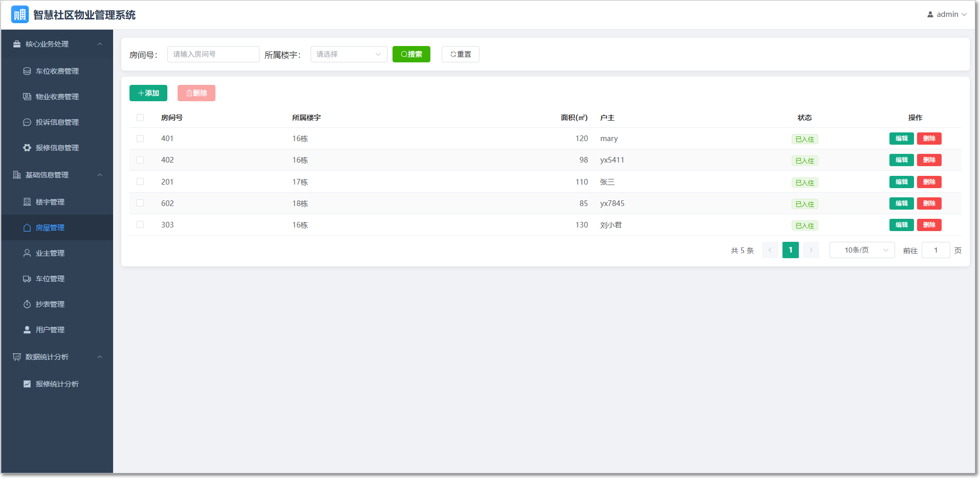980x478 pixels.
Task: Click owner name 张三
Action: 607,182
